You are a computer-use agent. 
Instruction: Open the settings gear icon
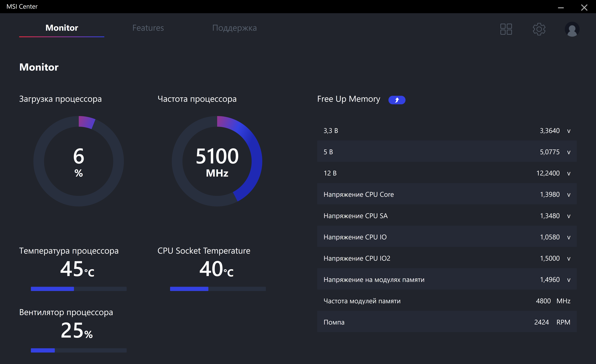point(539,29)
